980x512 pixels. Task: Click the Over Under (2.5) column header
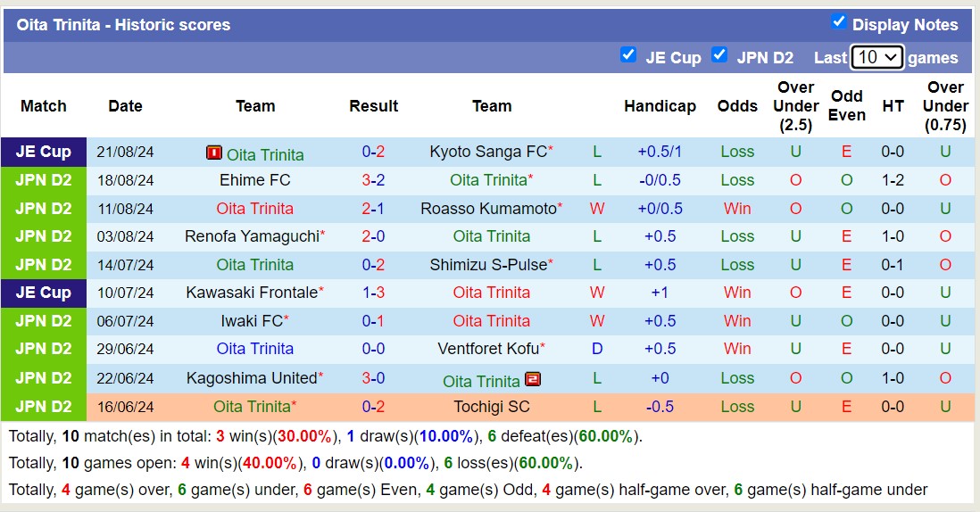[x=795, y=106]
